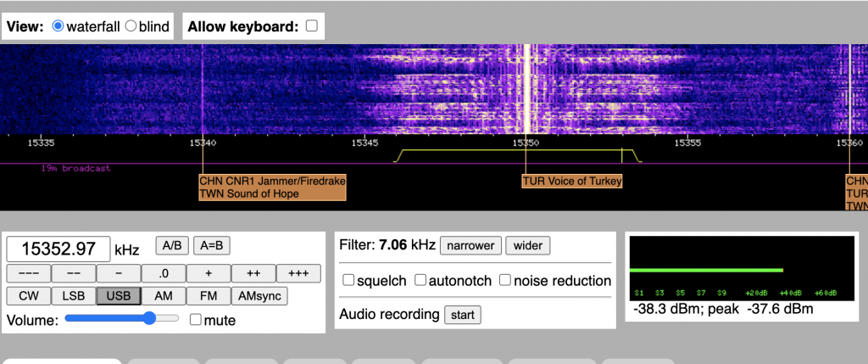Switch to CW mode
Image resolution: width=868 pixels, height=364 pixels.
click(28, 296)
